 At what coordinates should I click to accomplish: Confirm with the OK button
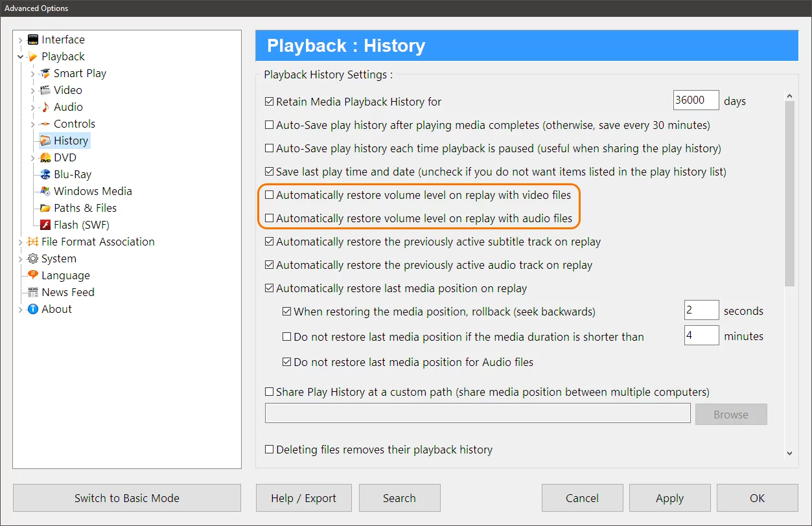click(x=757, y=498)
